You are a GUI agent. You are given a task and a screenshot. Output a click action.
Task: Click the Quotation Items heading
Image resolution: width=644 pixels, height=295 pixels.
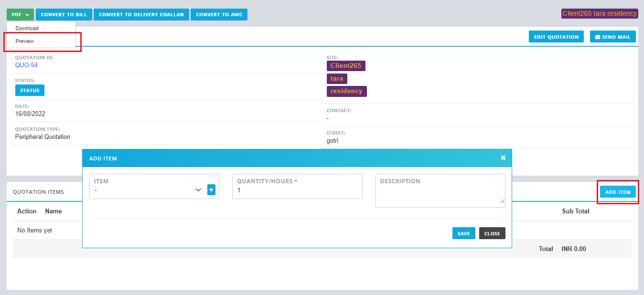(38, 192)
